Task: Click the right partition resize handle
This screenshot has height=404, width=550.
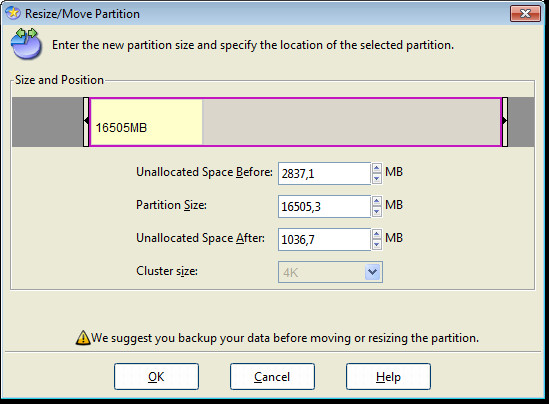Action: click(x=505, y=122)
